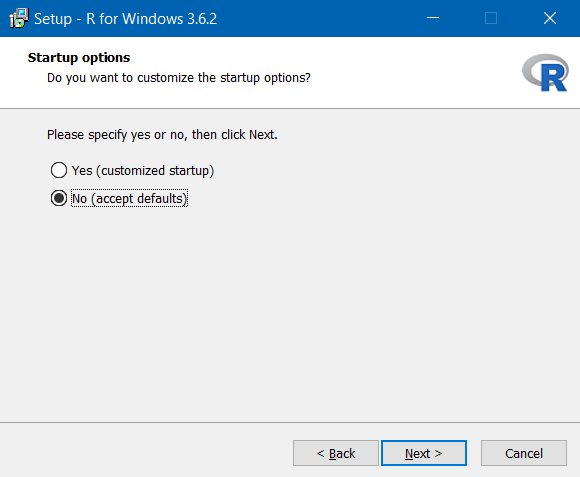Minimize the R setup window
The width and height of the screenshot is (580, 477).
(x=433, y=18)
